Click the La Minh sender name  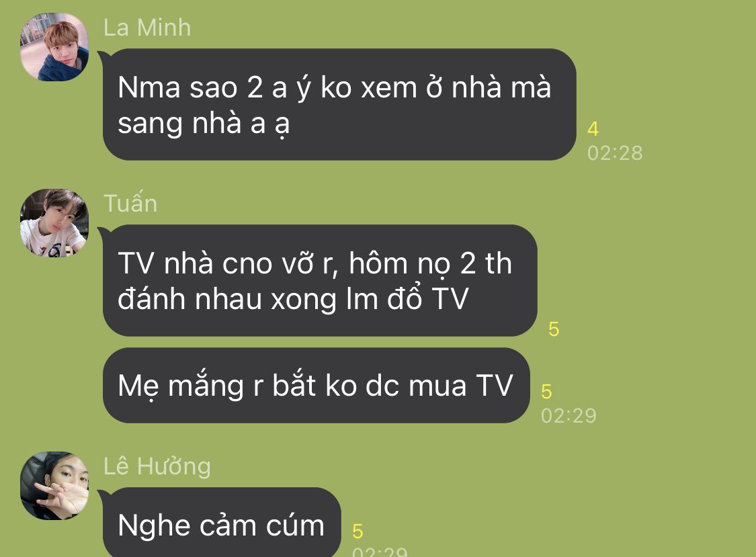tap(147, 28)
